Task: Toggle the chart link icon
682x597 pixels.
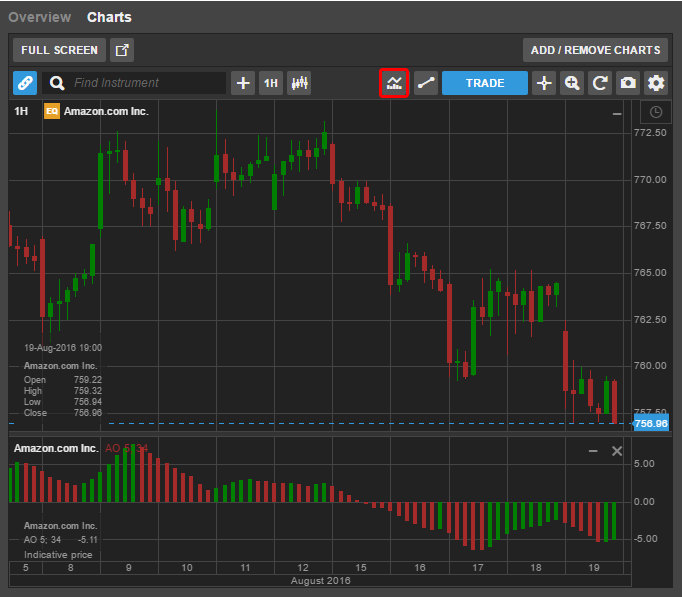Action: pyautogui.click(x=25, y=83)
